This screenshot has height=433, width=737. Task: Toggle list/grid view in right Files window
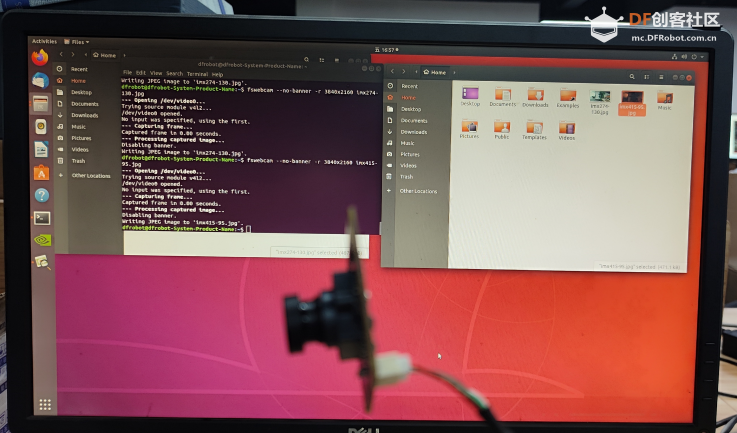coord(647,77)
